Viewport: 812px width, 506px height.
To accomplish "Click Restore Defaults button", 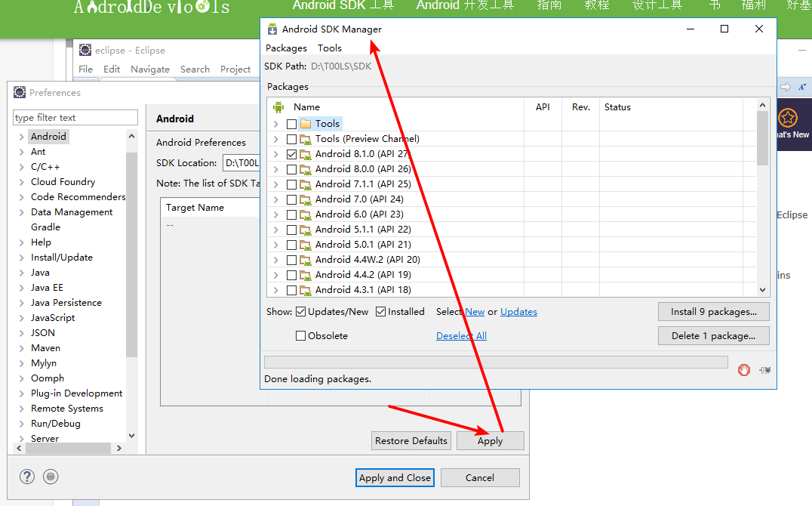I will [x=411, y=441].
